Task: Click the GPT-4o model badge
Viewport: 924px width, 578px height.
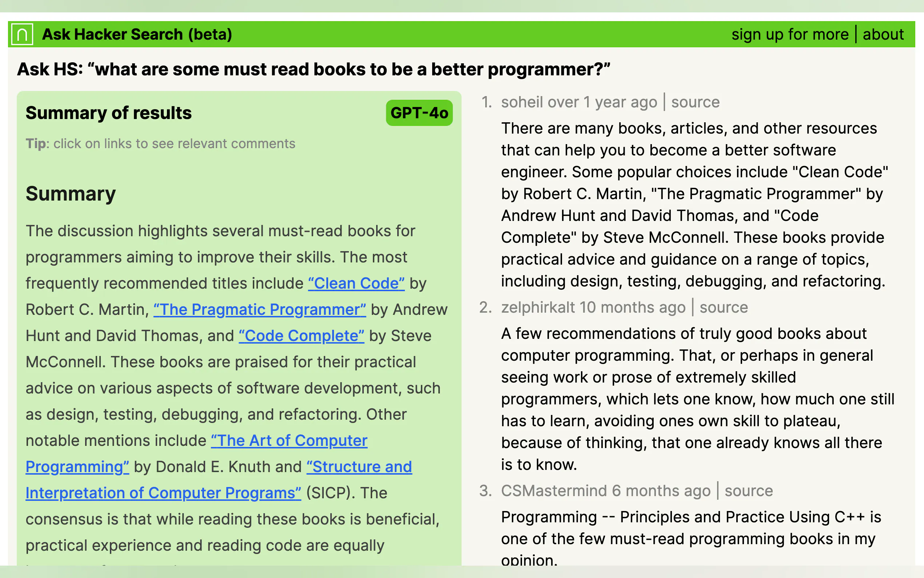Action: click(x=419, y=113)
